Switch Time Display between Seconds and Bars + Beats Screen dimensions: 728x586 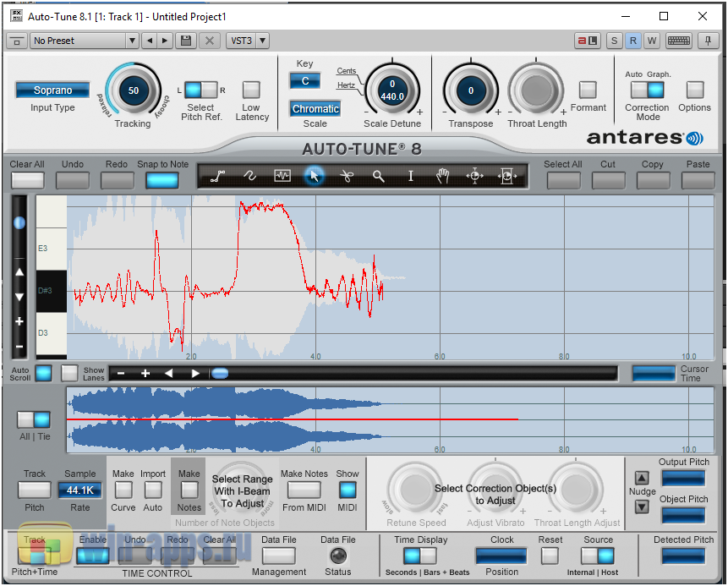(x=419, y=556)
